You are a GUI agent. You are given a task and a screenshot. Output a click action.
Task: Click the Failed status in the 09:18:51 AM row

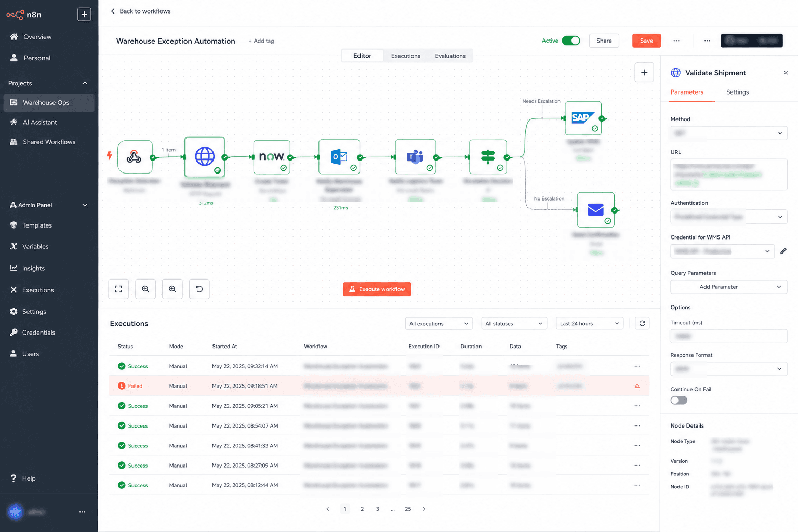(x=130, y=386)
